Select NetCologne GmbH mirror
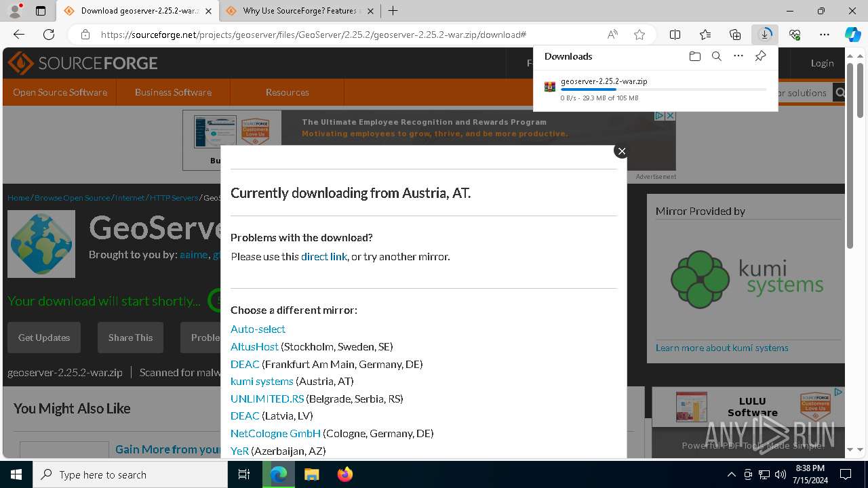 pyautogui.click(x=275, y=433)
